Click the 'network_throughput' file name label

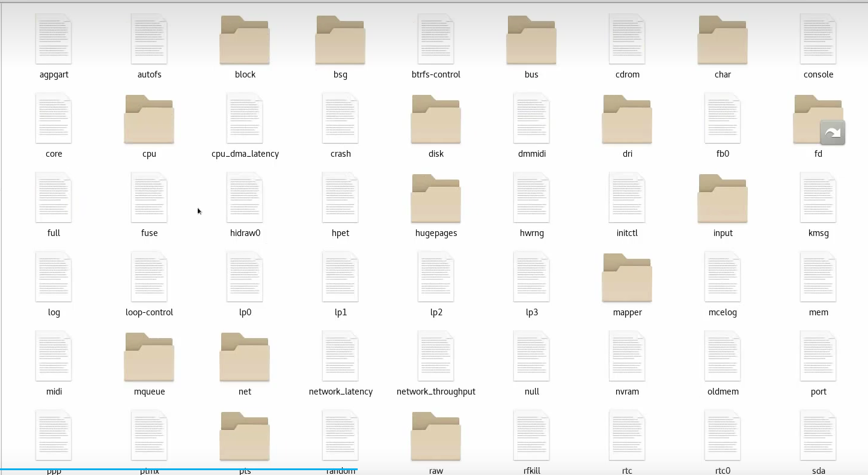(436, 392)
